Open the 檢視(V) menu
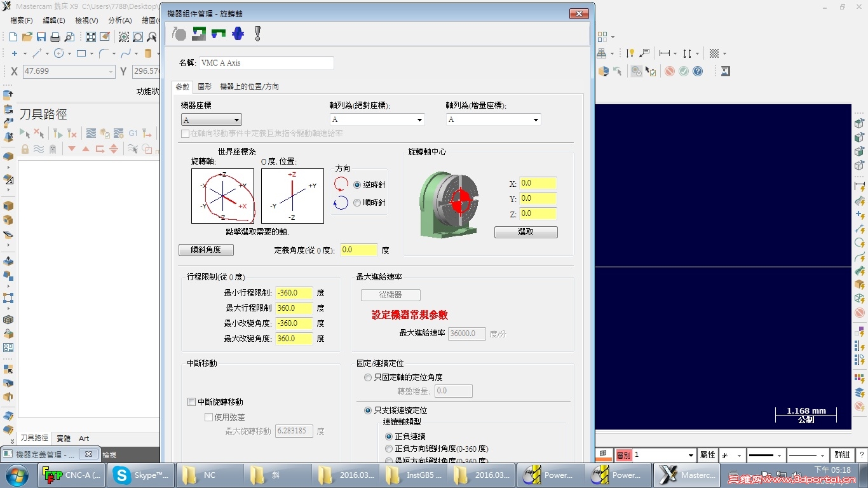The height and width of the screenshot is (488, 868). tap(86, 20)
